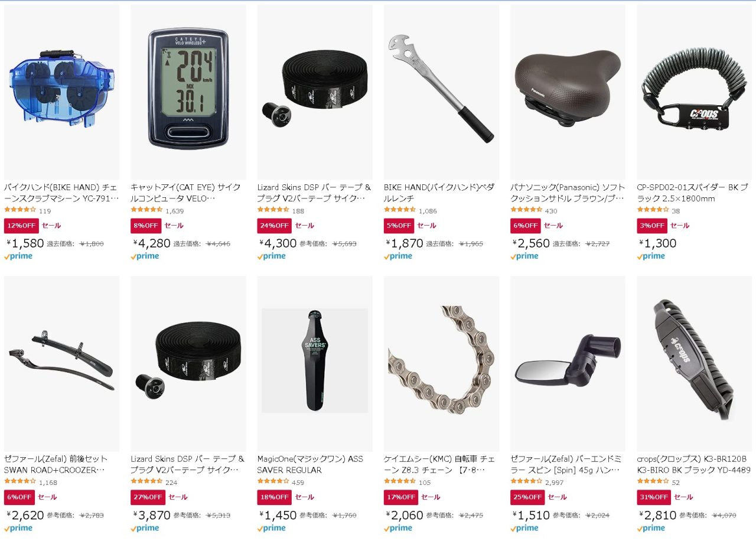This screenshot has height=544, width=756.
Task: Open the blue chain scrubber product image
Action: 61,92
